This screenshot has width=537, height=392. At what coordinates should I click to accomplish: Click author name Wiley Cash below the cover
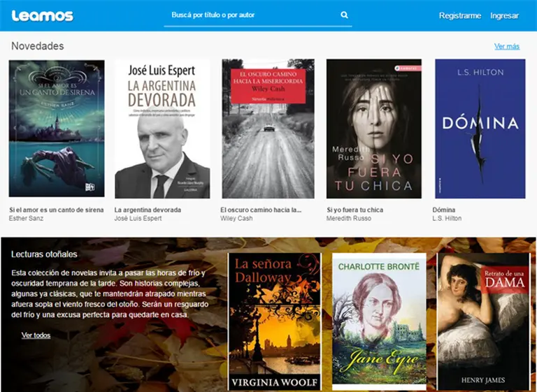(236, 219)
